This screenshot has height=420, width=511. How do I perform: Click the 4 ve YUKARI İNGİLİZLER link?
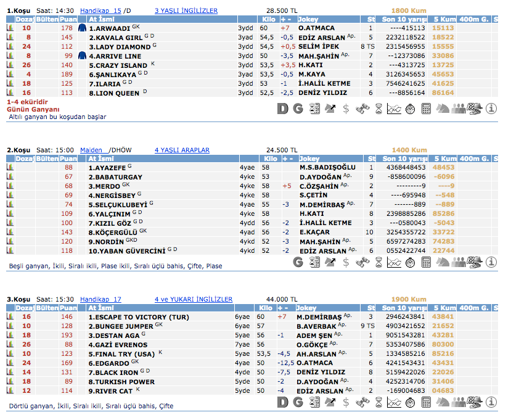point(194,300)
